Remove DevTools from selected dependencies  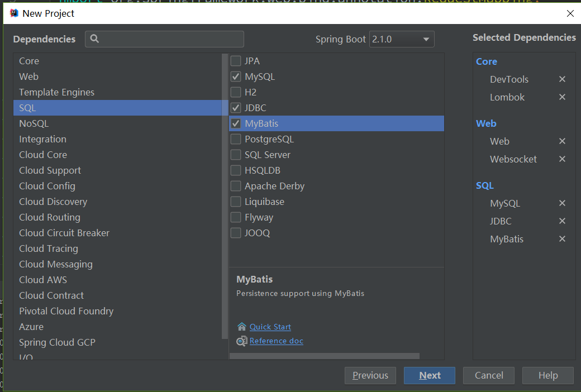pyautogui.click(x=562, y=79)
